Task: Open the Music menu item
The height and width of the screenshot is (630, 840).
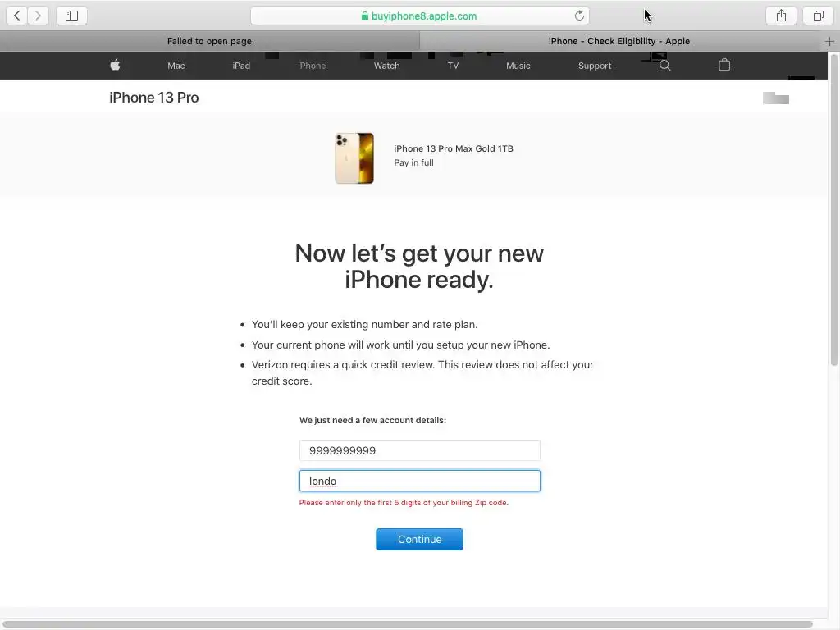Action: click(518, 66)
